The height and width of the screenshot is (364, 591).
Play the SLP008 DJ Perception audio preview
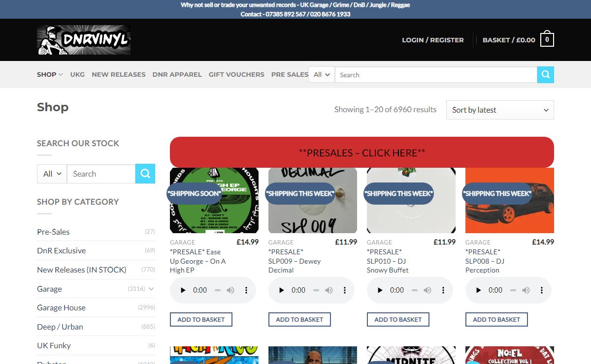click(479, 290)
